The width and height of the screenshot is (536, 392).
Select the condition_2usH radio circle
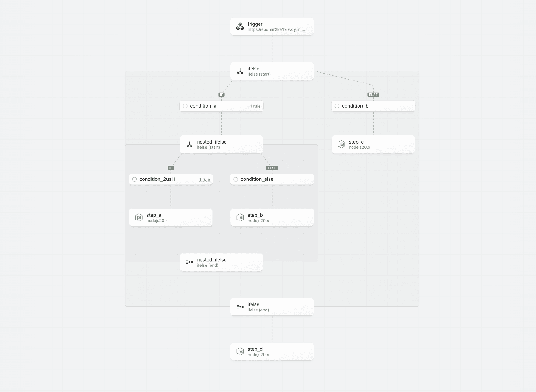135,179
